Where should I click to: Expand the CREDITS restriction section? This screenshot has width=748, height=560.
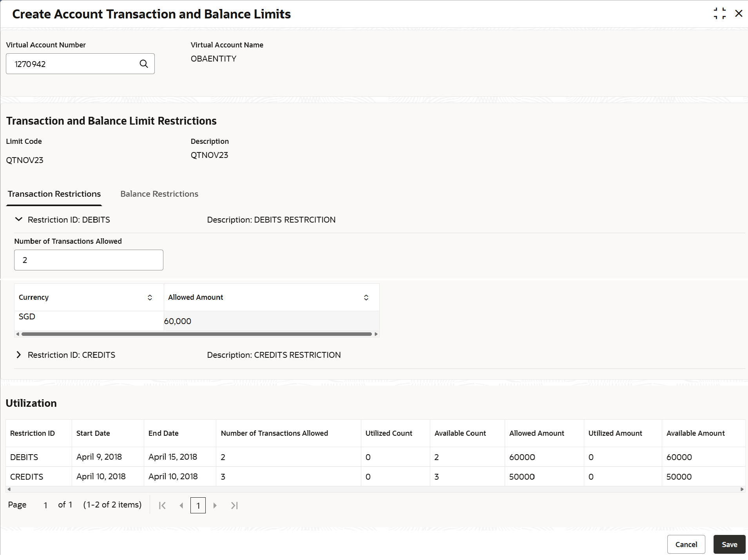point(18,355)
